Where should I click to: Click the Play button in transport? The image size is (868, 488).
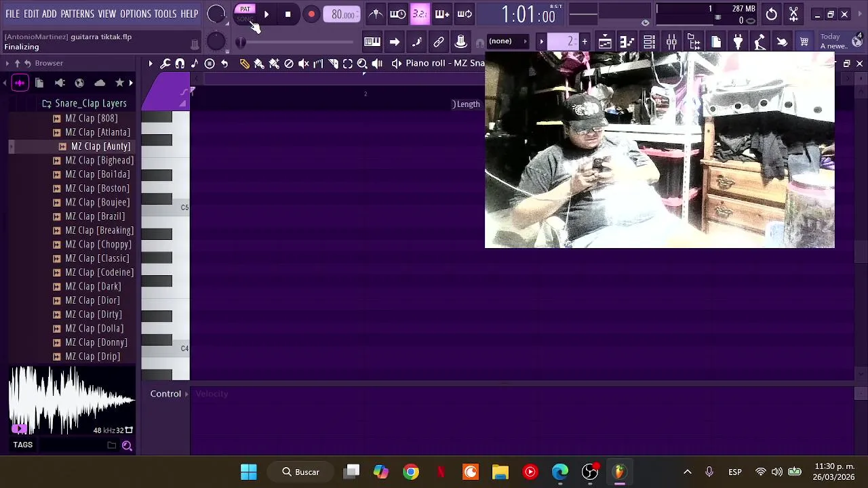(266, 14)
